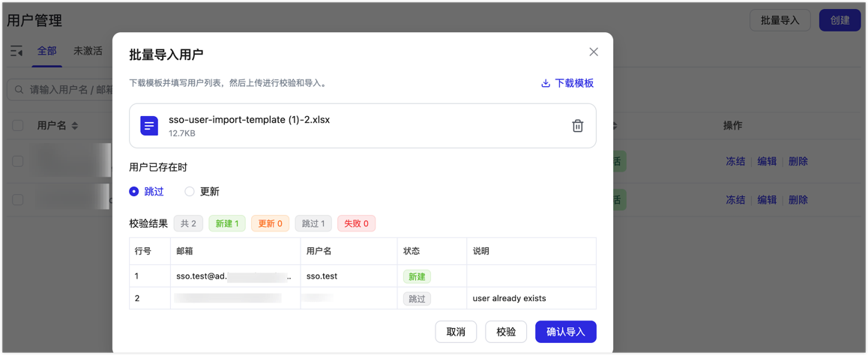Click the 12.7KB file size text

pyautogui.click(x=181, y=133)
